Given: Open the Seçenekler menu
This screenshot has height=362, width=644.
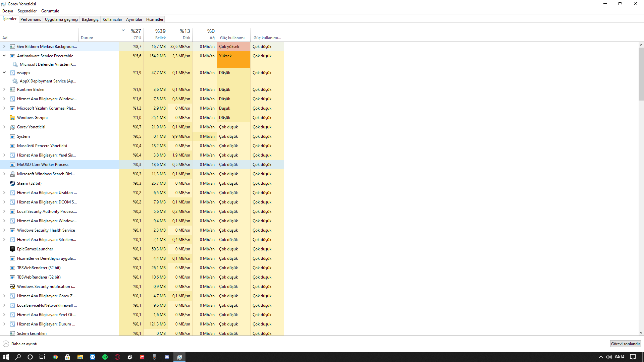Looking at the screenshot, I should click(27, 11).
